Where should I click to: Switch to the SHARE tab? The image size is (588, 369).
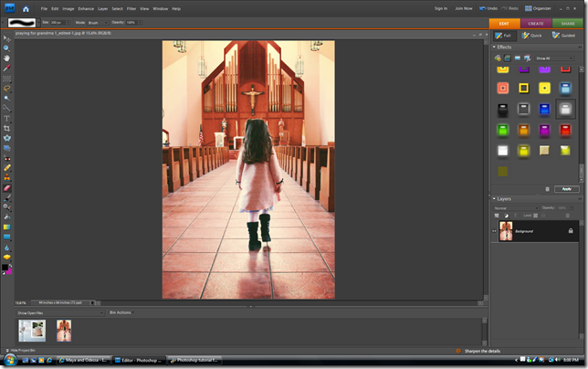pos(568,23)
